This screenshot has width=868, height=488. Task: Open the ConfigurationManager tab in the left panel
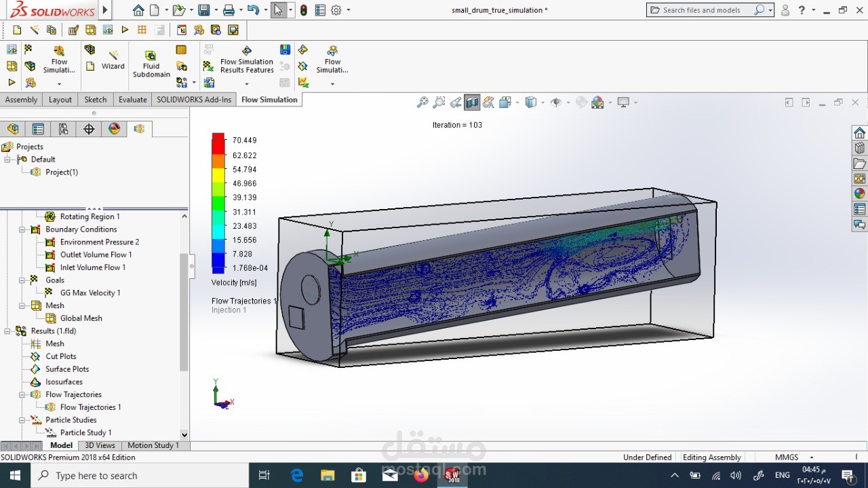(63, 129)
